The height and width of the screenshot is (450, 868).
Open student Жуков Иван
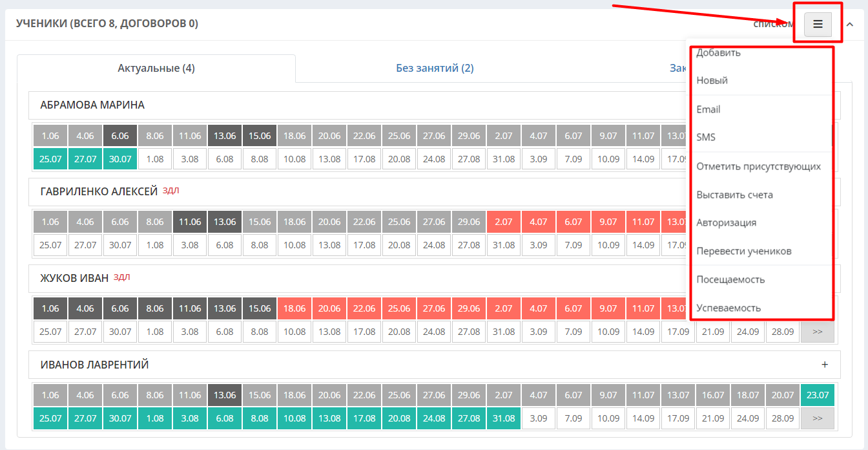coord(74,278)
